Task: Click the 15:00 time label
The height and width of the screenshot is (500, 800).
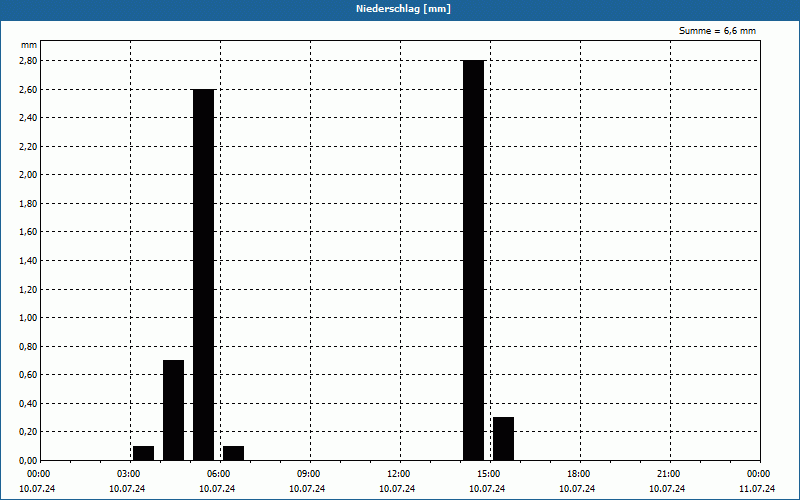Action: pos(490,474)
